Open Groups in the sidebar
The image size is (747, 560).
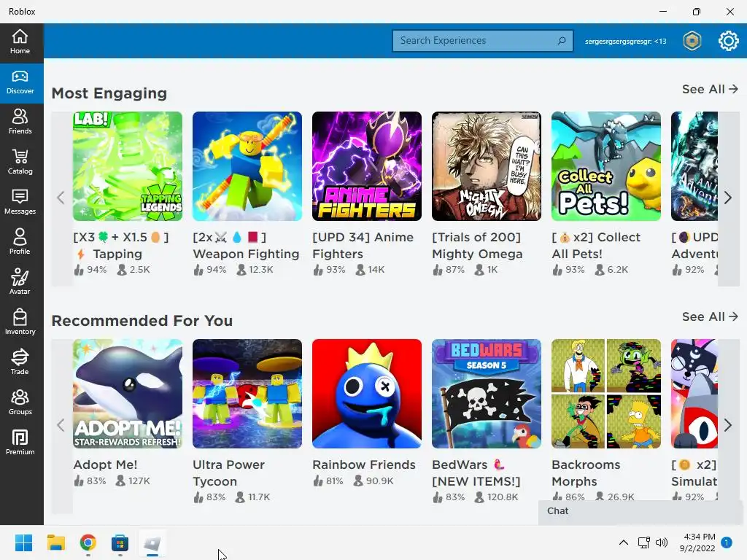tap(20, 402)
